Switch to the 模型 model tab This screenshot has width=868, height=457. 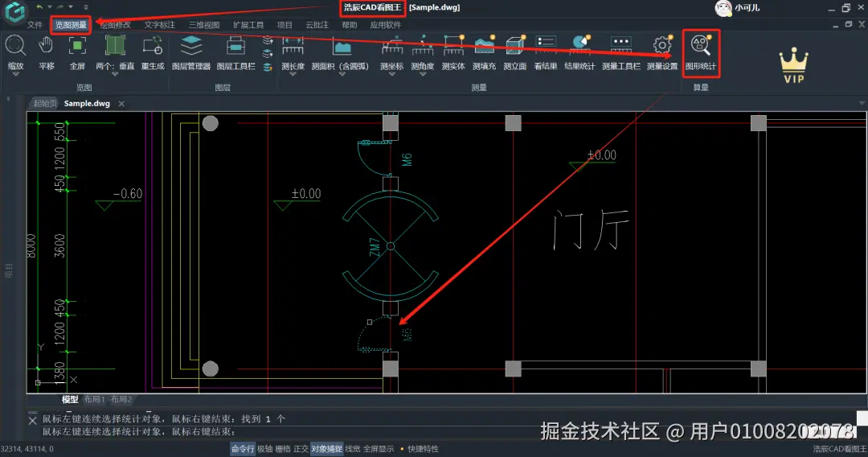tap(70, 399)
